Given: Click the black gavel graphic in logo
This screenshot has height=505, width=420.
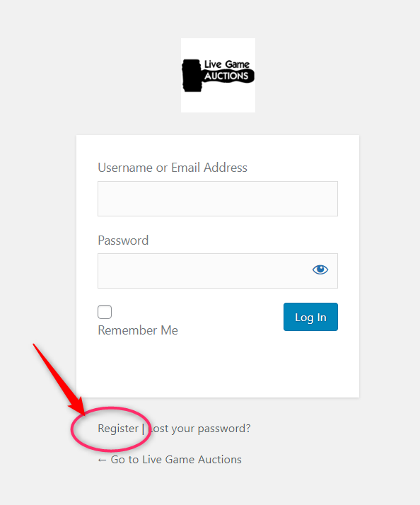Looking at the screenshot, I should coord(192,76).
